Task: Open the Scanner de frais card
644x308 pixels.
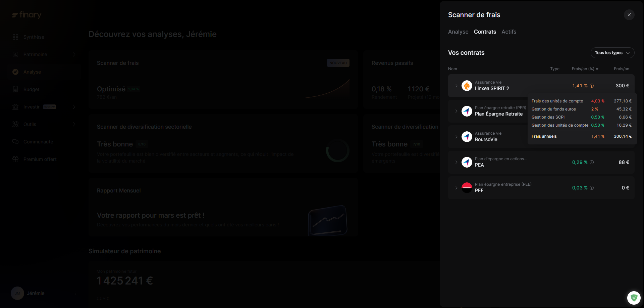Action: (223, 80)
